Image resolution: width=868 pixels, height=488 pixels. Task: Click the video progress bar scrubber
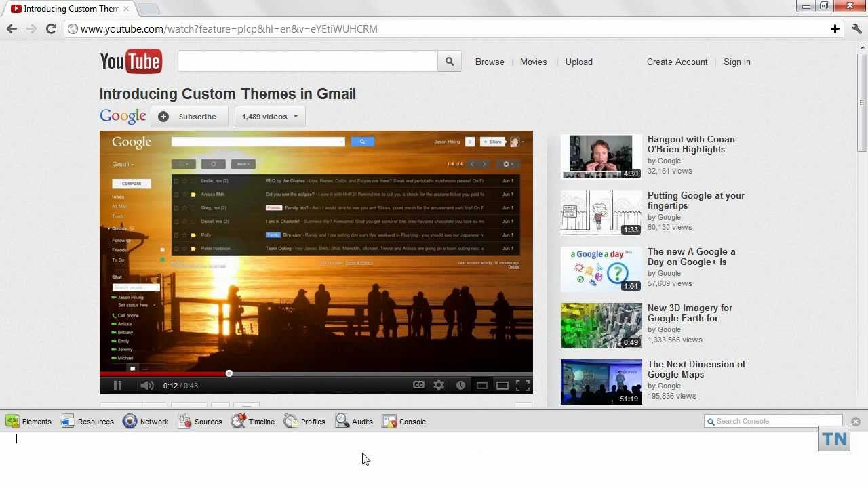pyautogui.click(x=229, y=373)
